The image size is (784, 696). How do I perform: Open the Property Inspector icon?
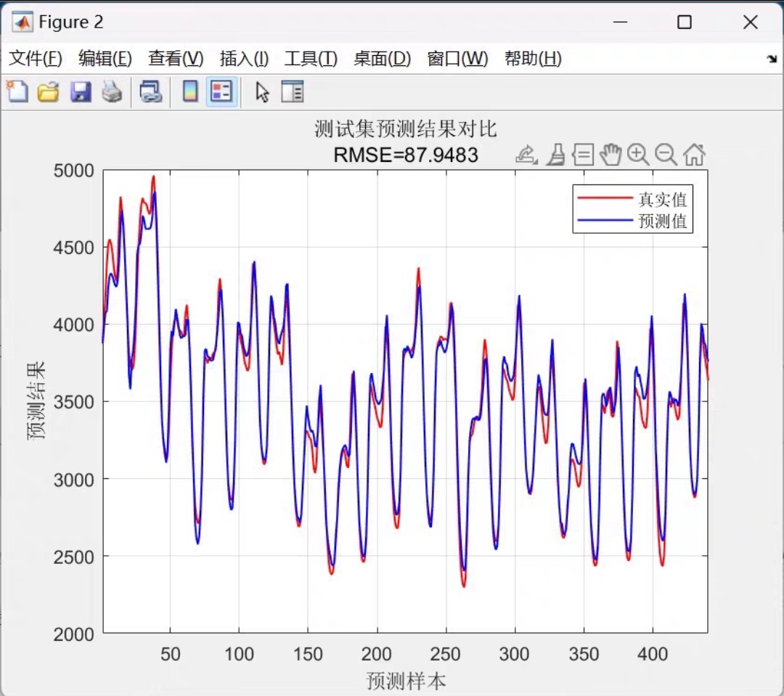tap(293, 92)
